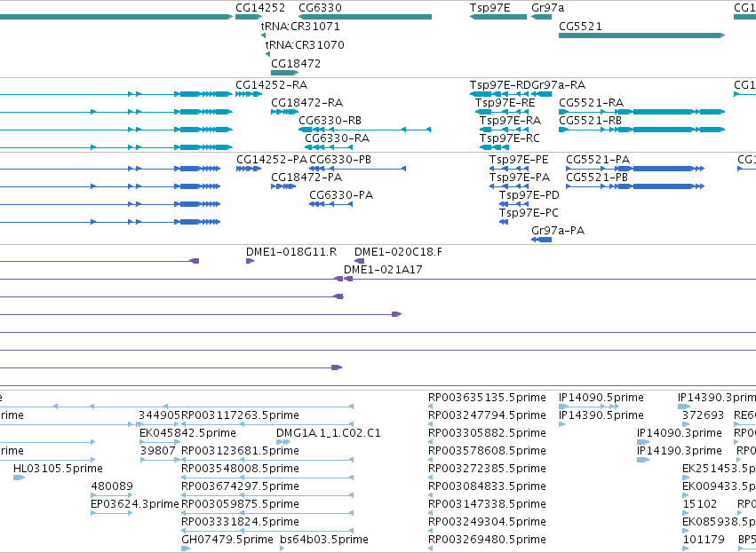Click the Tsp97E-PC protein label
Screen dimensions: 756x553
pyautogui.click(x=529, y=213)
